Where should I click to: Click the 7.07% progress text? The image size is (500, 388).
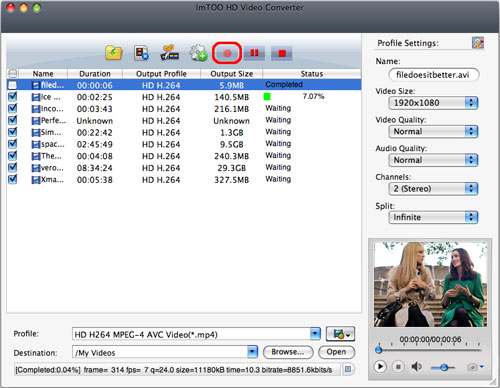(x=313, y=96)
